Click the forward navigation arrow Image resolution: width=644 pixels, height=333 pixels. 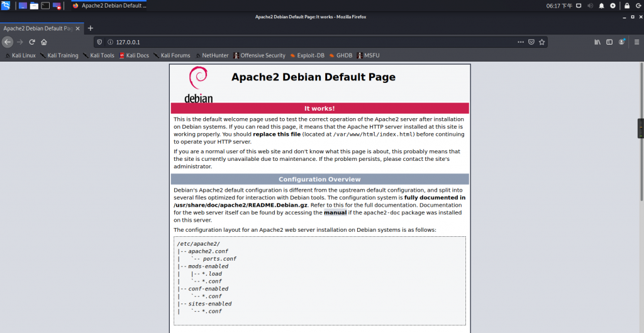19,42
